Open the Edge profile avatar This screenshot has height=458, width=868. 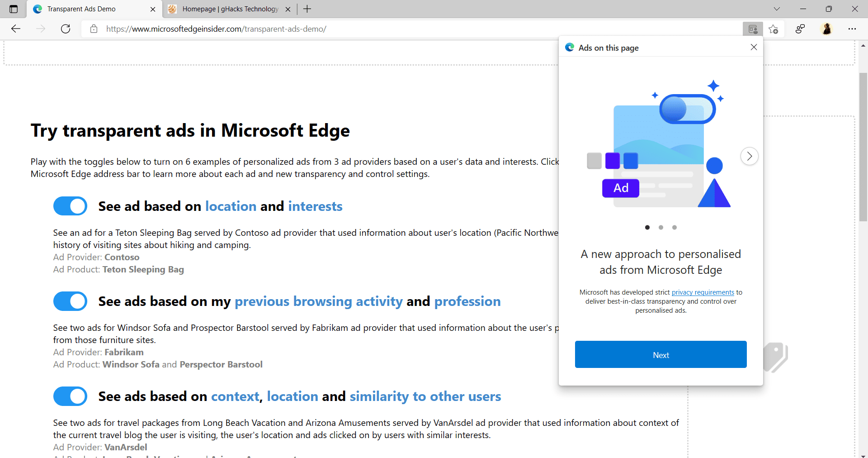pos(827,29)
